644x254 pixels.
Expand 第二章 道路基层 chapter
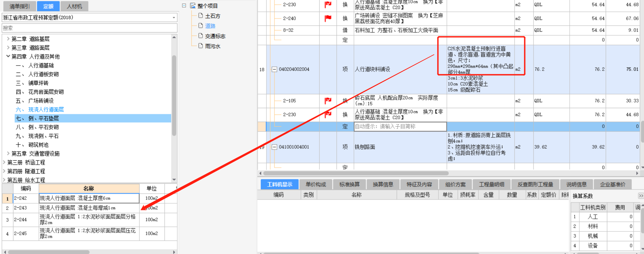coord(8,39)
